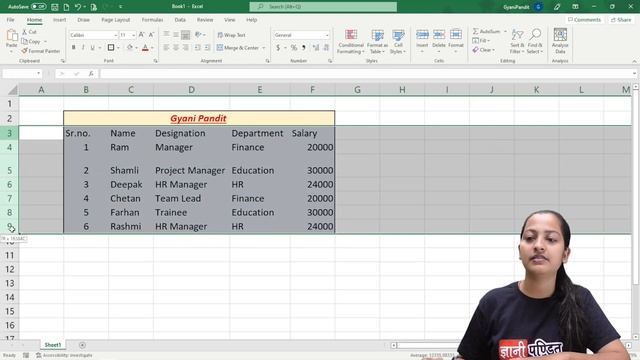
Task: Click the Increase Indent icon
Action: [207, 48]
